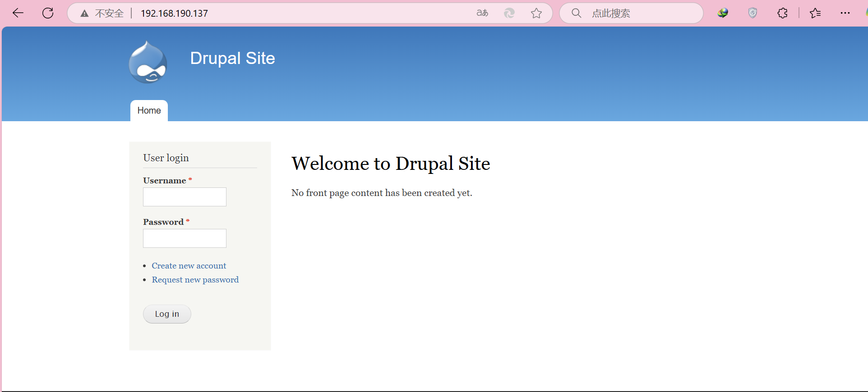Open Create new account link

[189, 266]
